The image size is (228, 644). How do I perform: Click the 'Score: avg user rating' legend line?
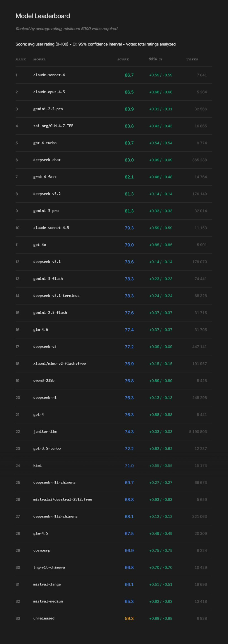pos(95,44)
